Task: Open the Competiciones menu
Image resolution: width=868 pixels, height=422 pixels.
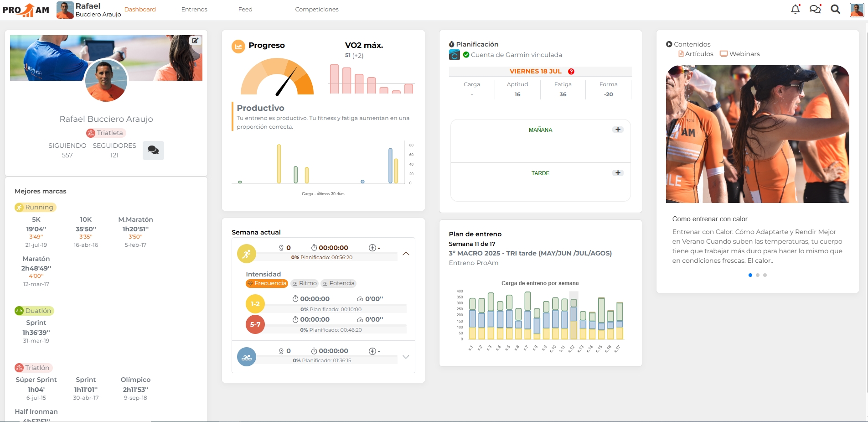Action: pos(316,10)
